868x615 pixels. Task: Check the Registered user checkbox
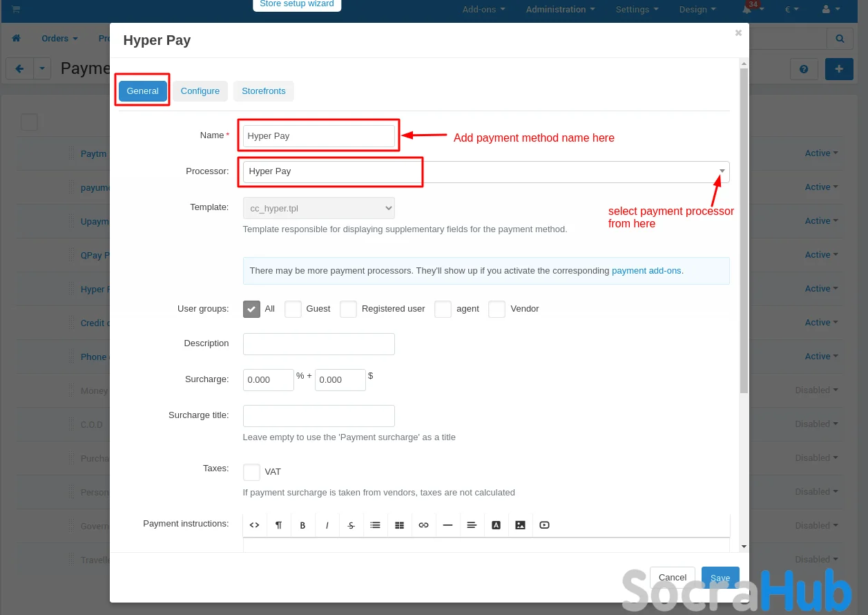click(348, 309)
